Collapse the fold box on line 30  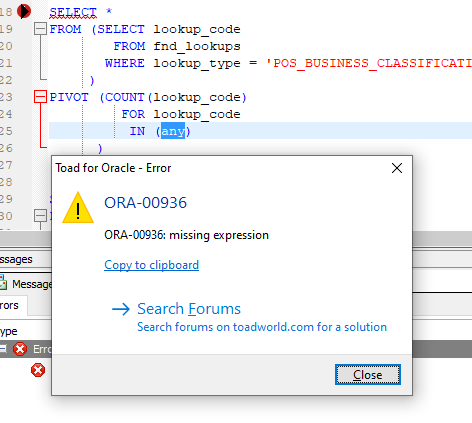point(40,216)
